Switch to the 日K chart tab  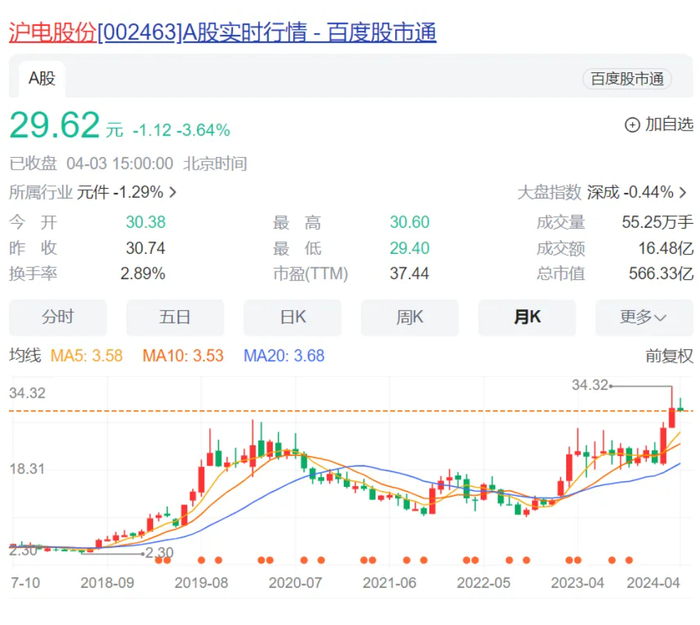[x=292, y=317]
